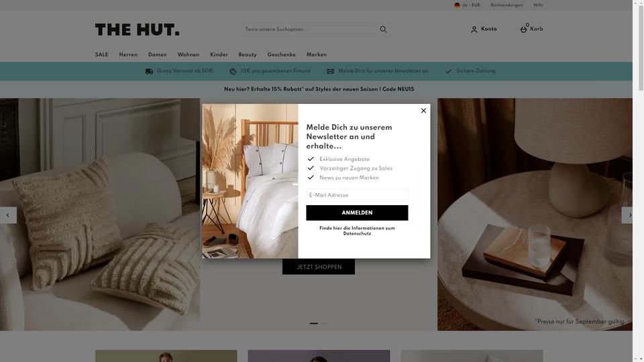Click the JETZT SHOPPEN button
Image resolution: width=644 pixels, height=362 pixels.
tap(319, 267)
